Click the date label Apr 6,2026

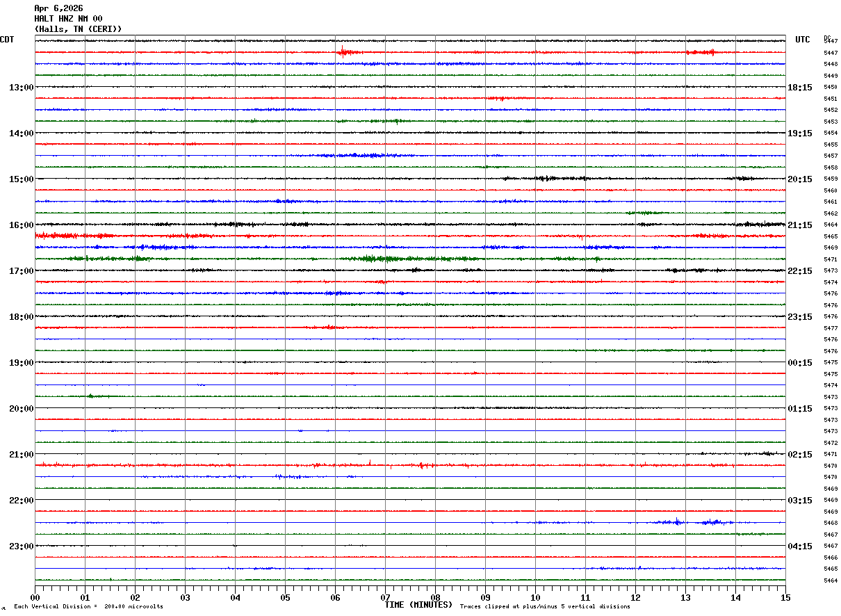[x=58, y=8]
